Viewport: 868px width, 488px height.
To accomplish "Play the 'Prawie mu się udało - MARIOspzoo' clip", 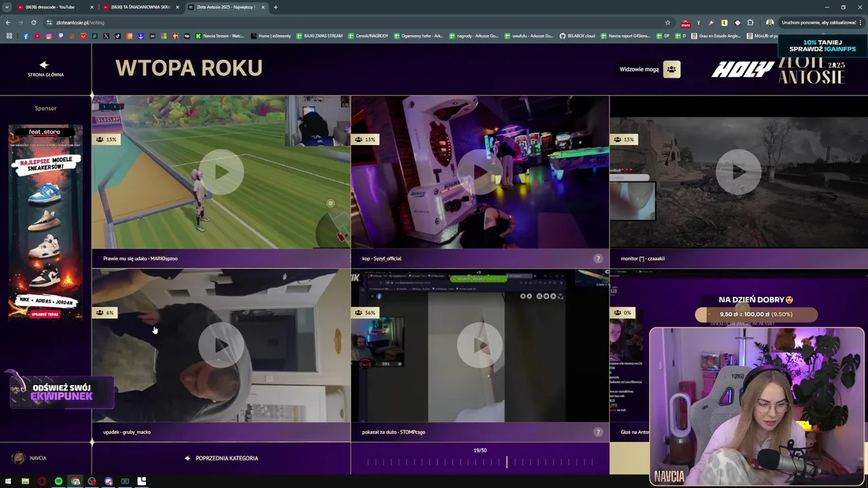I will click(x=221, y=172).
